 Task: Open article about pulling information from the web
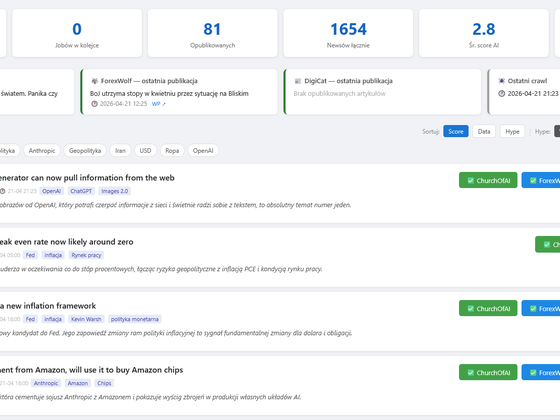87,178
